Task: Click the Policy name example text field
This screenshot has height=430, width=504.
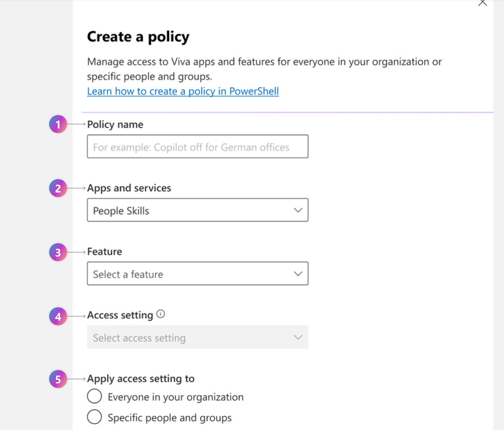Action: pyautogui.click(x=197, y=146)
